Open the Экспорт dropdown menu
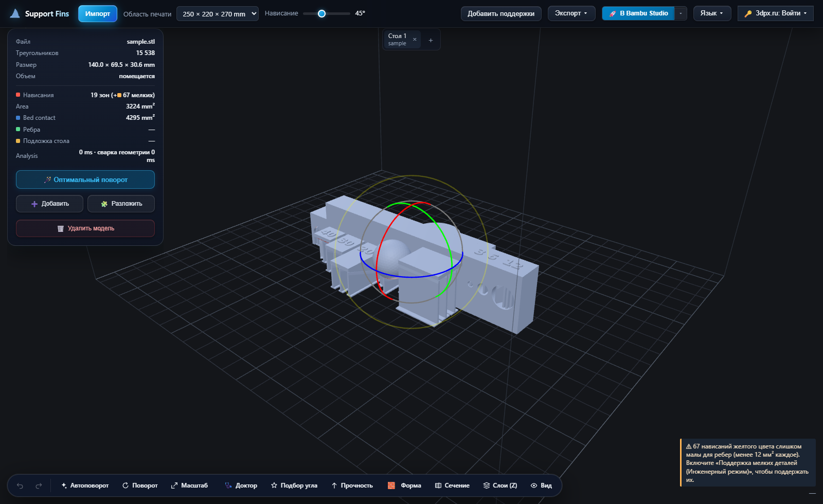 pos(571,13)
